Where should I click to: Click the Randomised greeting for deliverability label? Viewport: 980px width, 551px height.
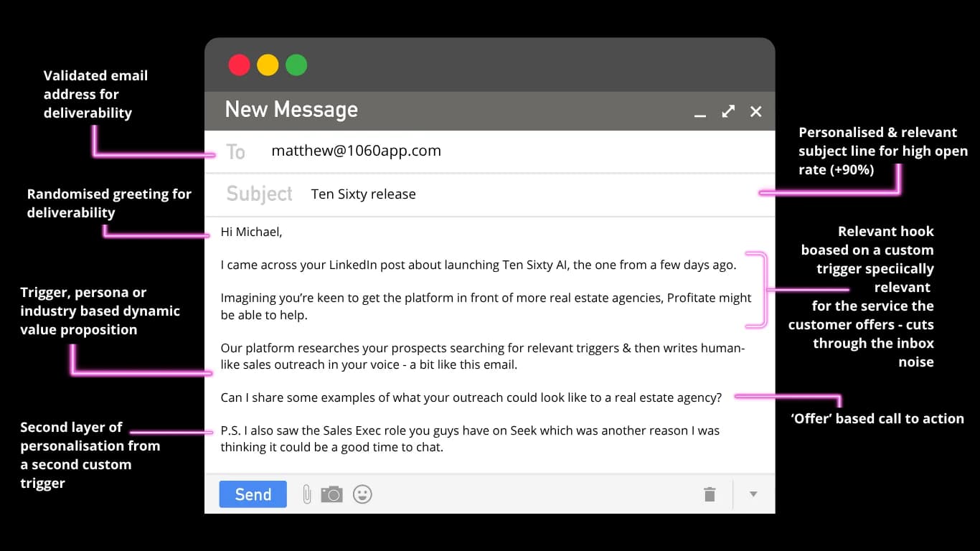pos(109,203)
